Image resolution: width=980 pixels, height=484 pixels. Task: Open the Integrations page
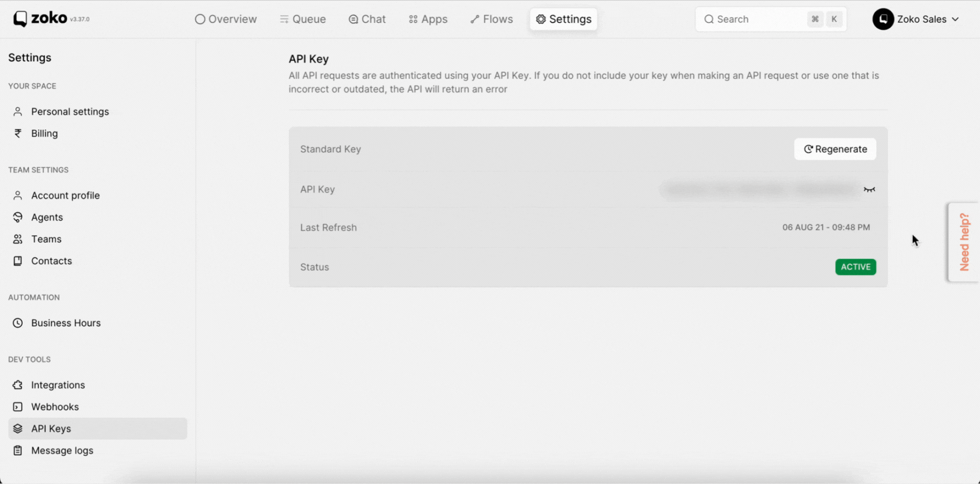tap(58, 385)
